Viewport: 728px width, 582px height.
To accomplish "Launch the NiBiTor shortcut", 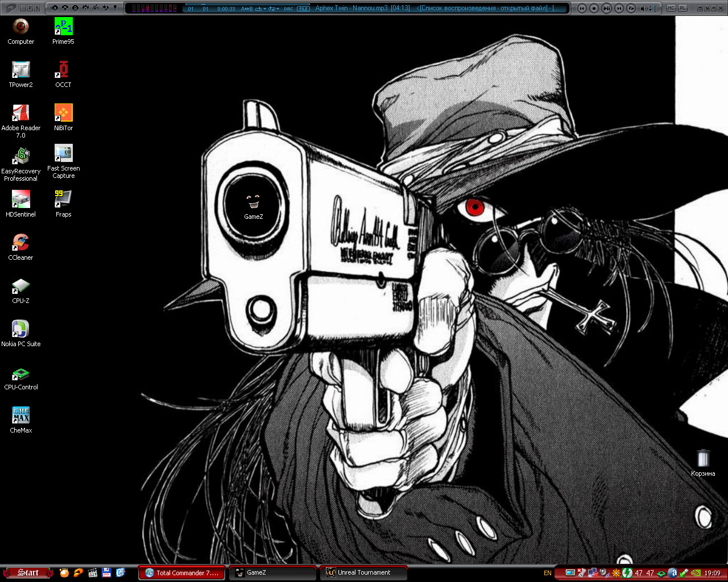I will [x=63, y=118].
